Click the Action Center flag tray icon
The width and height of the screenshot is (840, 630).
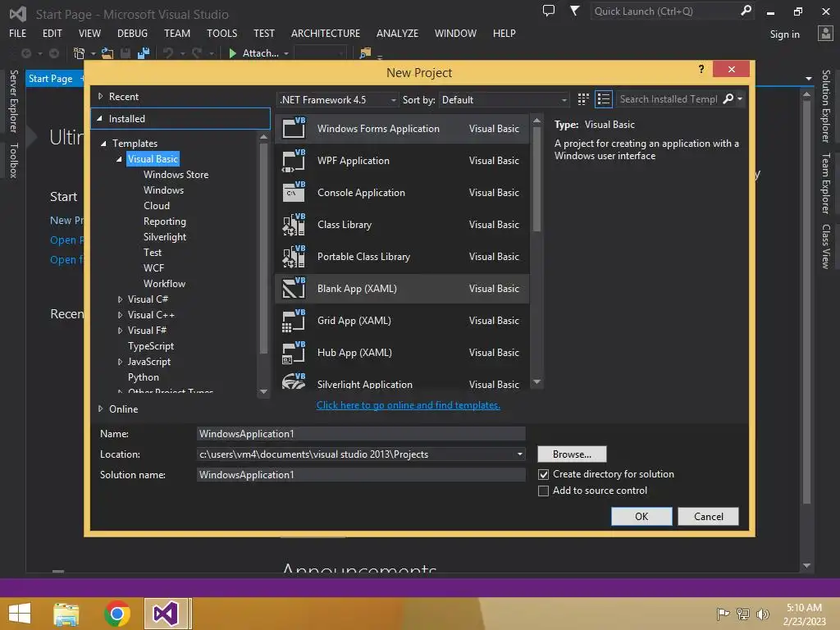click(723, 614)
